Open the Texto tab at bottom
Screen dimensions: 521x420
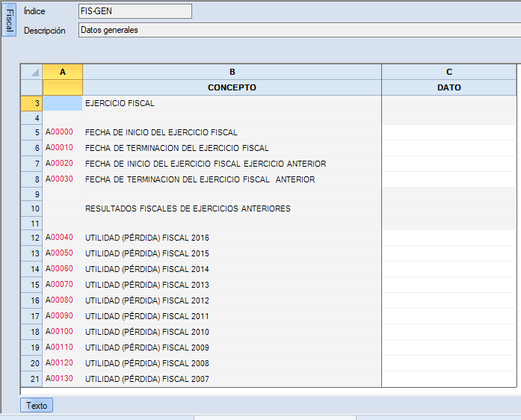[x=37, y=406]
